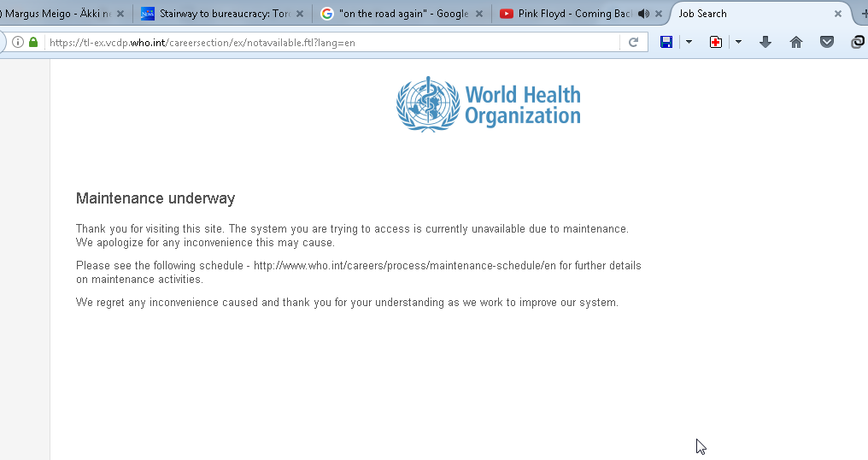The image size is (868, 460).
Task: Close the Pink Floyd tab
Action: [658, 14]
